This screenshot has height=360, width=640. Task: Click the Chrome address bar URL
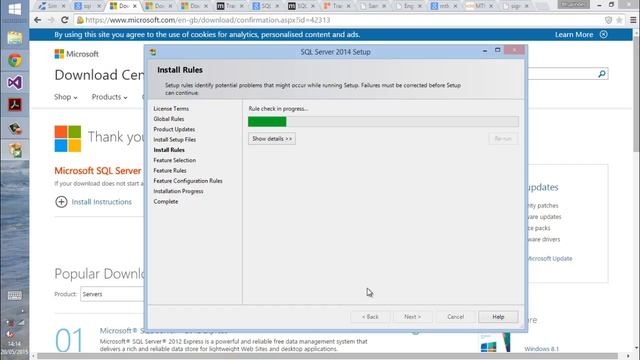click(x=208, y=20)
